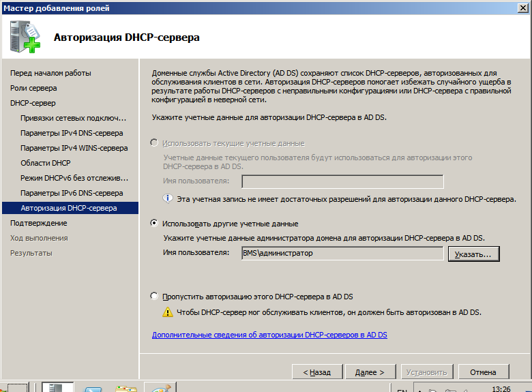Viewport: 532px width, 392px height.
Task: Click the 'Указать...' button
Action: [x=473, y=254]
